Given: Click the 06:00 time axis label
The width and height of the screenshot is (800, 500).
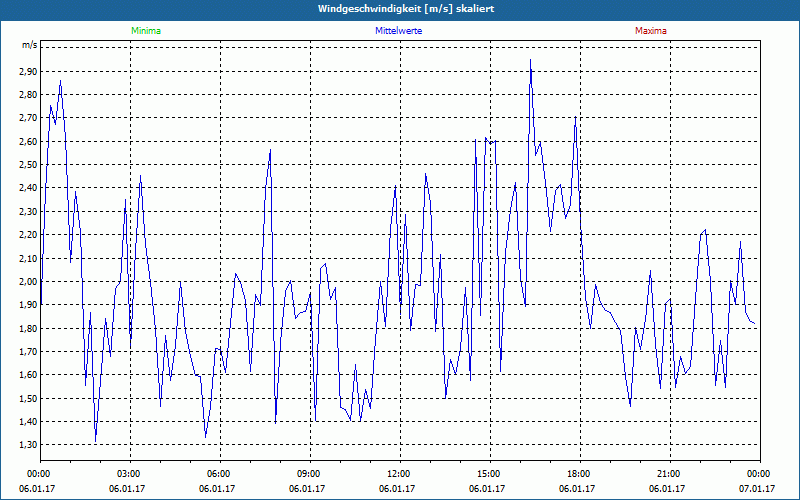Looking at the screenshot, I should coord(220,474).
